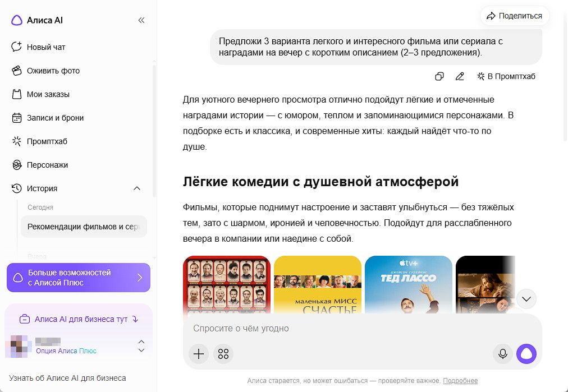The height and width of the screenshot is (392, 568).
Task: Expand account switcher up-down arrows
Action: (141, 346)
